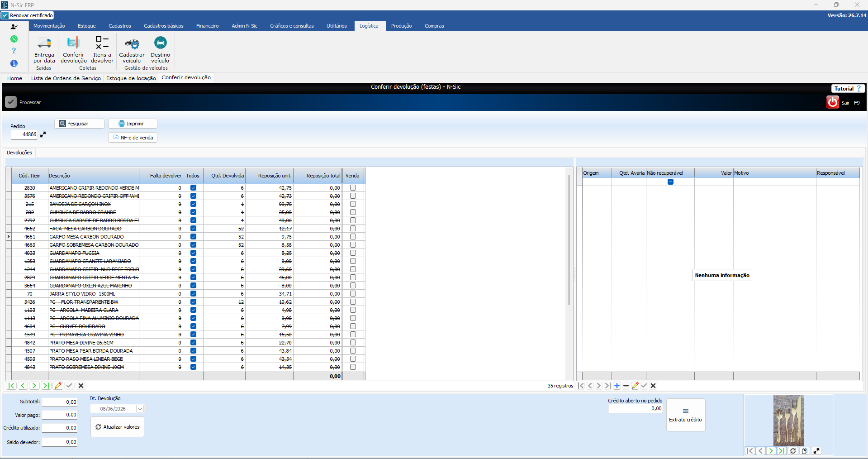Open the Financeiro ribbon tab
The height and width of the screenshot is (459, 868).
click(207, 26)
